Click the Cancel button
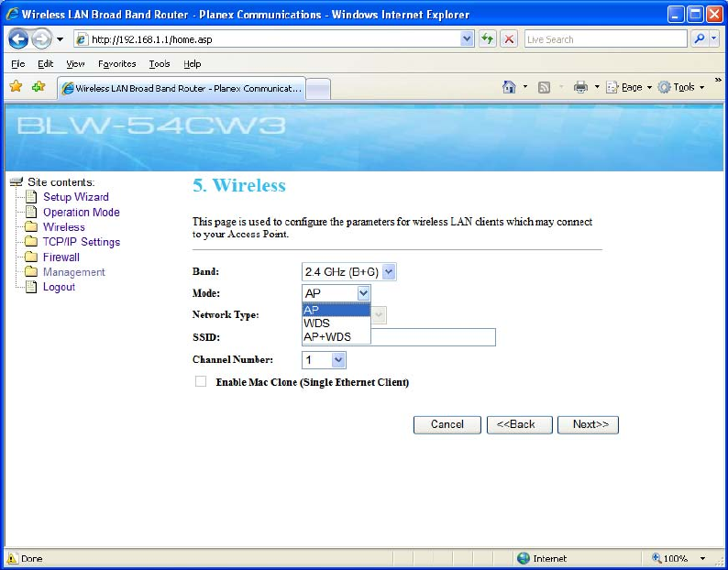This screenshot has height=570, width=728. 447,424
